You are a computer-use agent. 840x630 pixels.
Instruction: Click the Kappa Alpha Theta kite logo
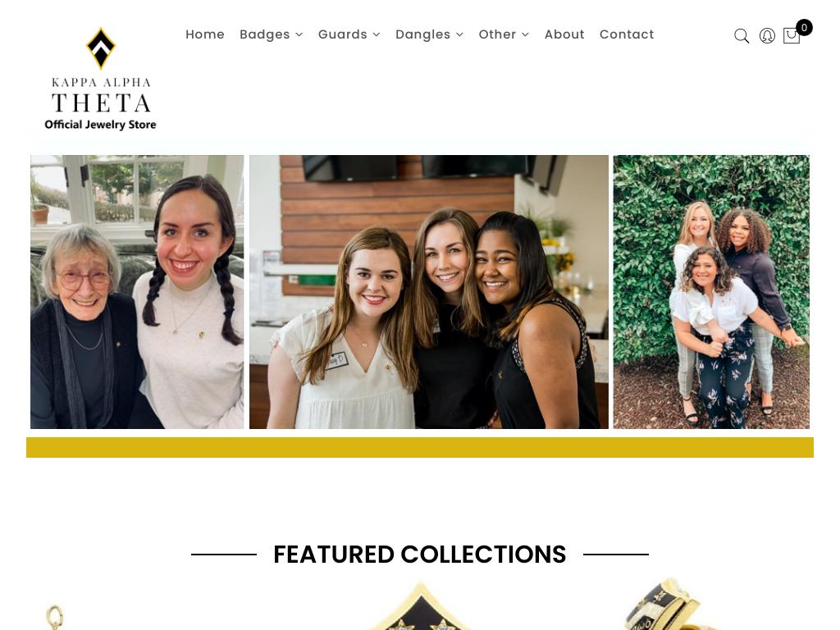click(x=101, y=48)
